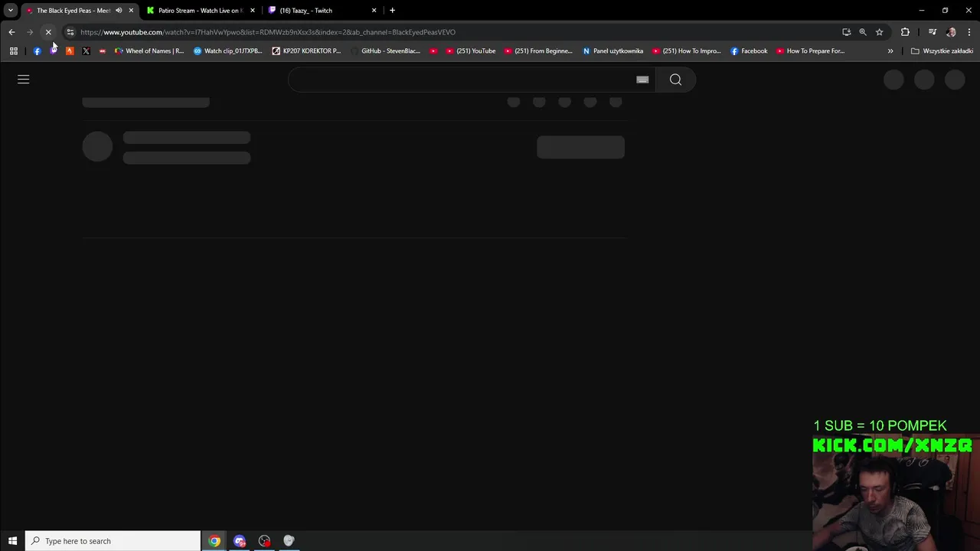Switch to The Black Eyed Peas tab
This screenshot has width=980, height=551.
pyautogui.click(x=73, y=11)
